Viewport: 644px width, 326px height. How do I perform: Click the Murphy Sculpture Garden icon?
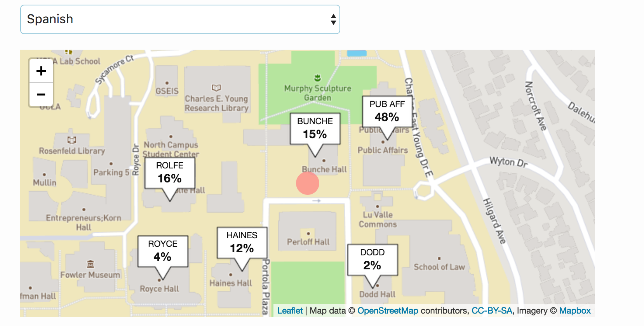tap(317, 78)
